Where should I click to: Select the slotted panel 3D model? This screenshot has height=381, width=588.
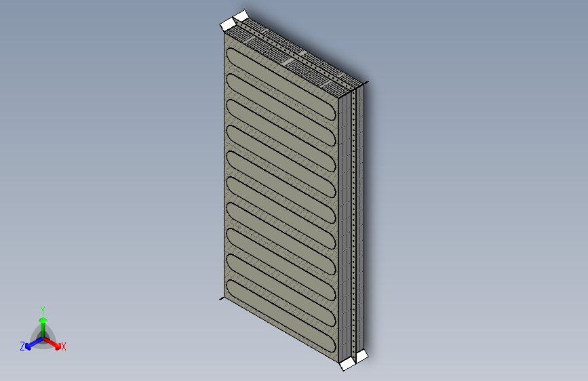click(294, 190)
